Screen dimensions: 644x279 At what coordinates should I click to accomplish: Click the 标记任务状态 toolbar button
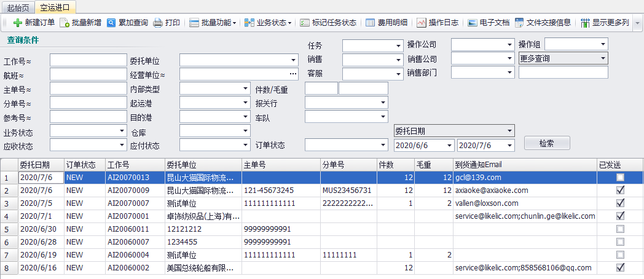coord(304,23)
